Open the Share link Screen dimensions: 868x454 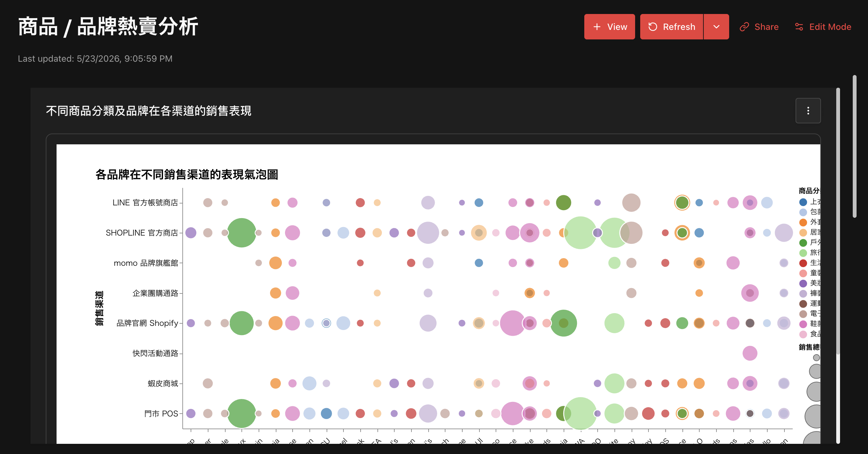click(x=759, y=27)
